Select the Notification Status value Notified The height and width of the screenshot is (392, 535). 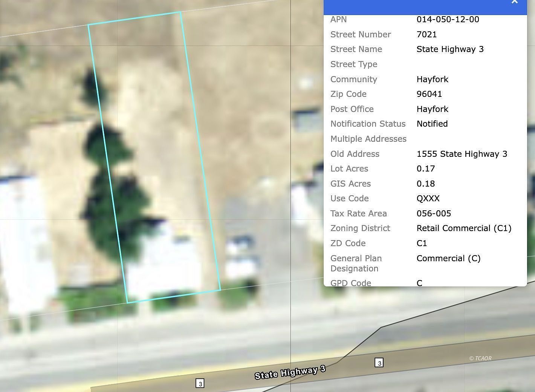point(432,124)
